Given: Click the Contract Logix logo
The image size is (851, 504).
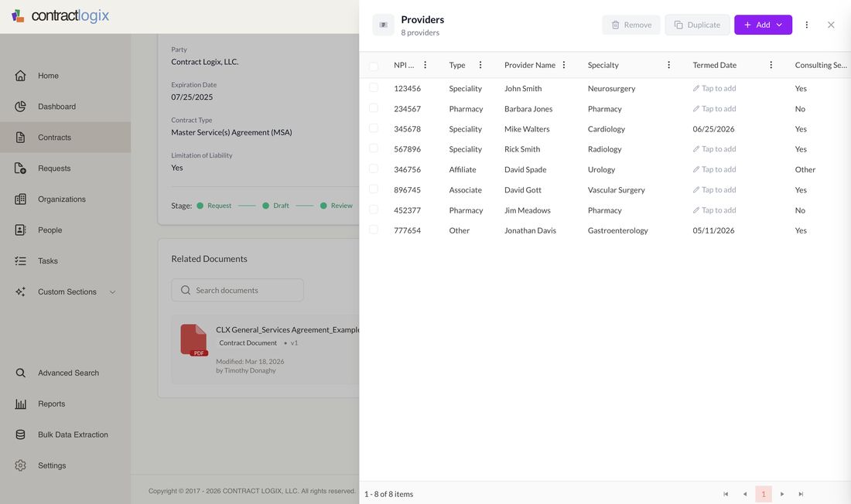Looking at the screenshot, I should click(60, 15).
